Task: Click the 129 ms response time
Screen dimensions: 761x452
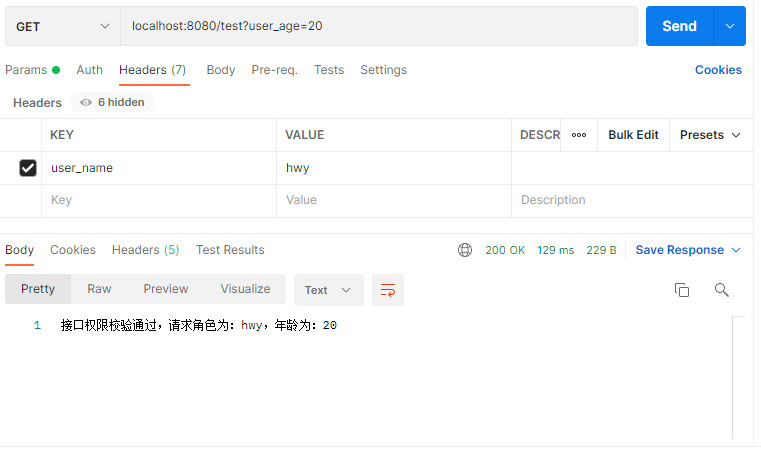Action: point(555,250)
